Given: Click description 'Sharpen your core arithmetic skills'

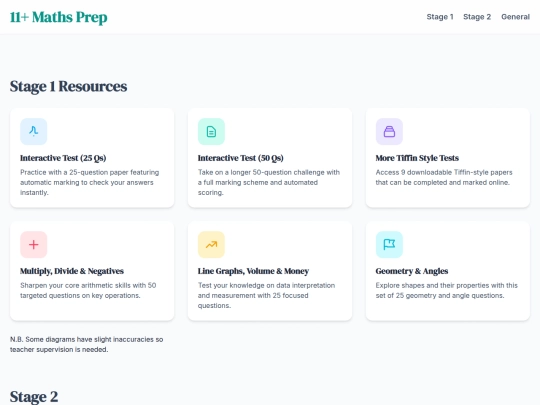Looking at the screenshot, I should [x=88, y=290].
